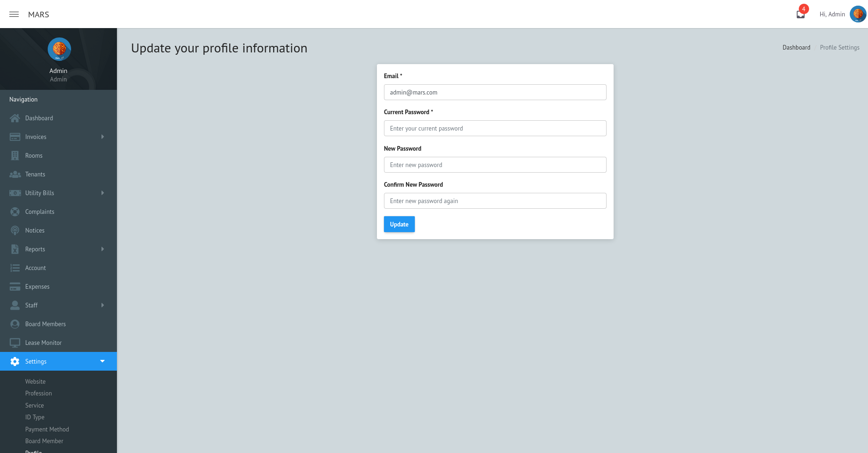The width and height of the screenshot is (868, 453).
Task: Select the Expenses sidebar icon
Action: (14, 286)
